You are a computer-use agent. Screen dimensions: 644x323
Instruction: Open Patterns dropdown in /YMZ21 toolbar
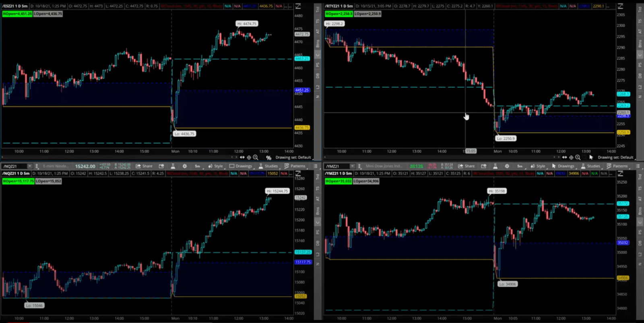click(x=617, y=166)
